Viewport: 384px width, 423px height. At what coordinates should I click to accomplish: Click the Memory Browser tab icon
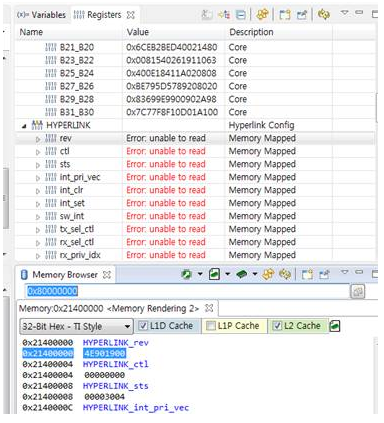click(24, 275)
